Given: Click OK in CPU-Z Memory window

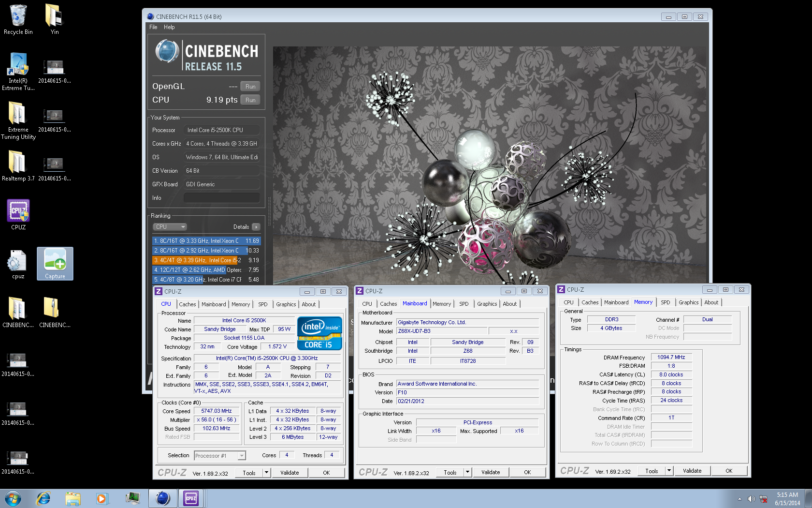Looking at the screenshot, I should (729, 471).
